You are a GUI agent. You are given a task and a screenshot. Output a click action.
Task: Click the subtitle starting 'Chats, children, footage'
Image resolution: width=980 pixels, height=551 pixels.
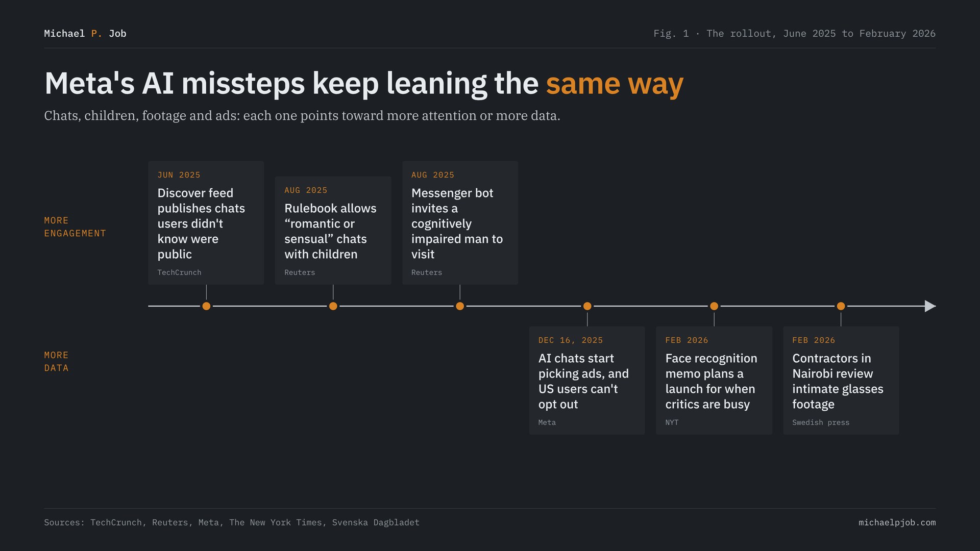tap(302, 116)
